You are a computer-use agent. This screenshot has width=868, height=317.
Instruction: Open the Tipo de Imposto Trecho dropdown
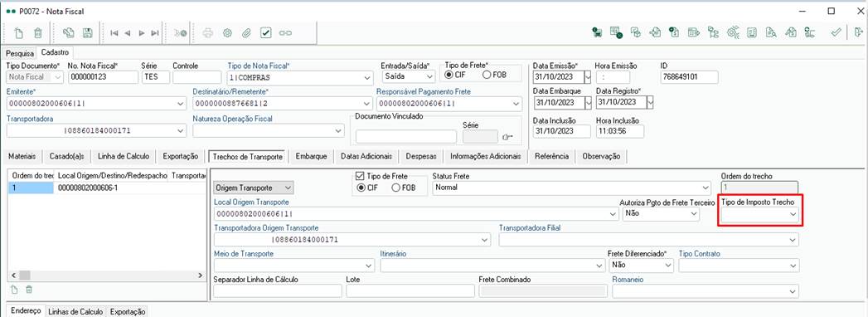pos(793,214)
